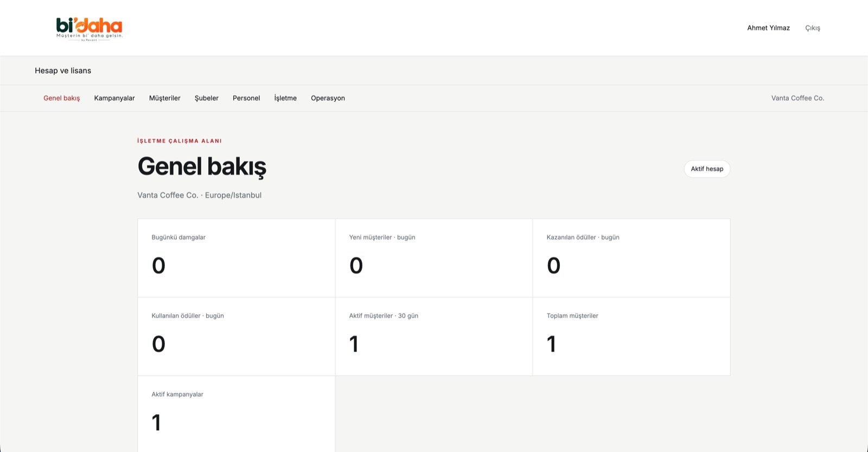The image size is (868, 452).
Task: Select the Personel tab
Action: 246,98
